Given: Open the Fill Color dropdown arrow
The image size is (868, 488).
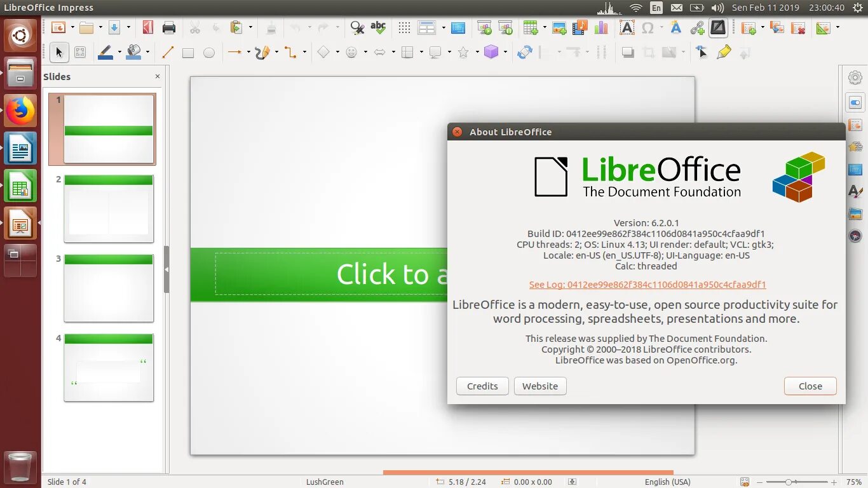Looking at the screenshot, I should [147, 53].
